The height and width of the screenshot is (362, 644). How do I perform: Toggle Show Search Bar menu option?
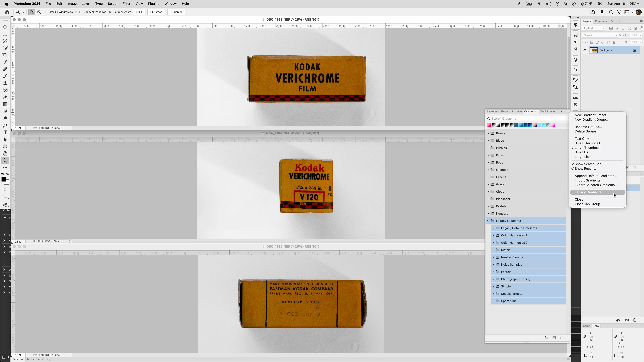tap(597, 164)
